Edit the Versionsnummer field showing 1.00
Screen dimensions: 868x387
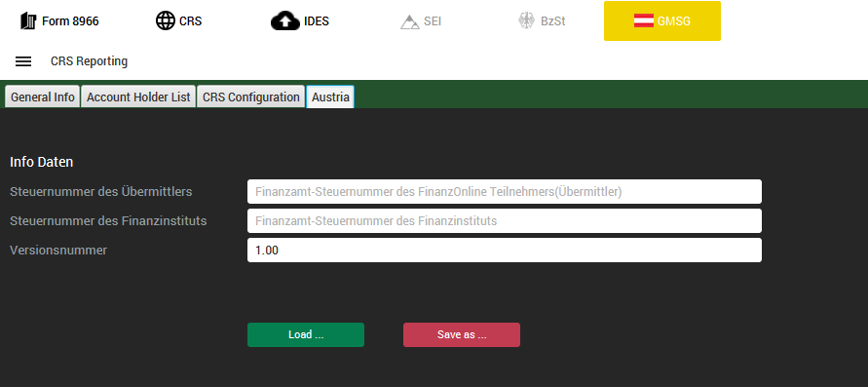point(505,251)
